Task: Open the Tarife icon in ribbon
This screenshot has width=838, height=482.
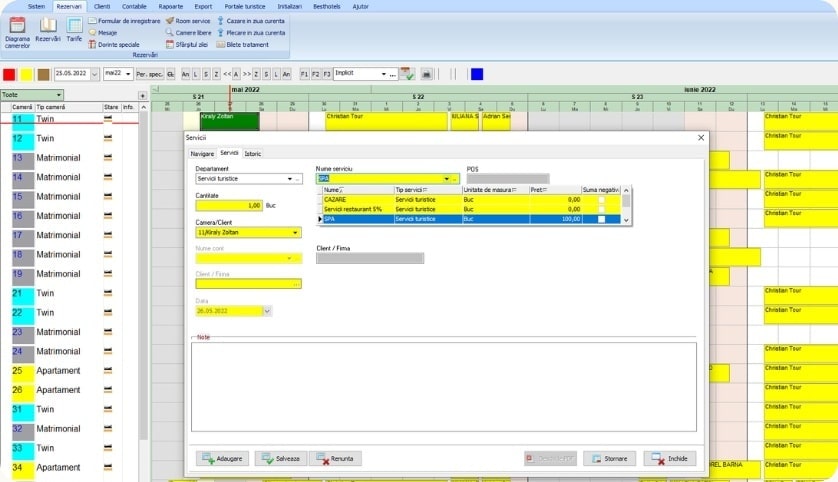Action: tap(74, 29)
